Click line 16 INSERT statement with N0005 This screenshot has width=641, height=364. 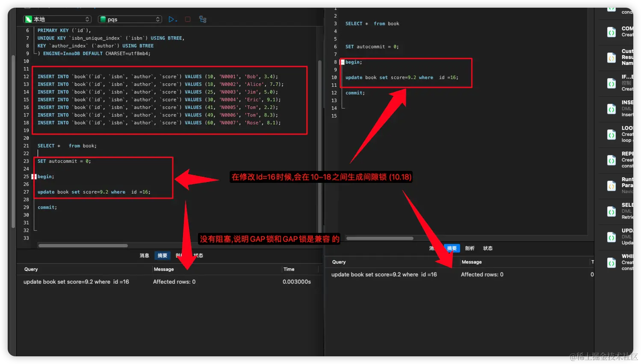(158, 107)
